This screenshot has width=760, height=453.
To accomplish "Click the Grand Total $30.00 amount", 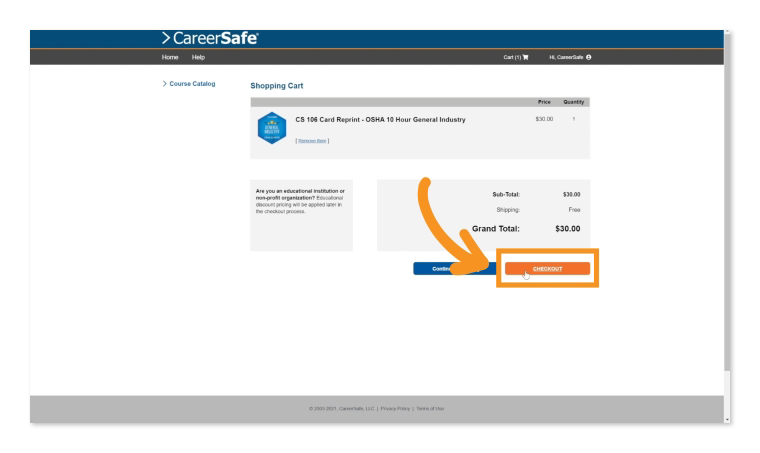I will pos(568,229).
